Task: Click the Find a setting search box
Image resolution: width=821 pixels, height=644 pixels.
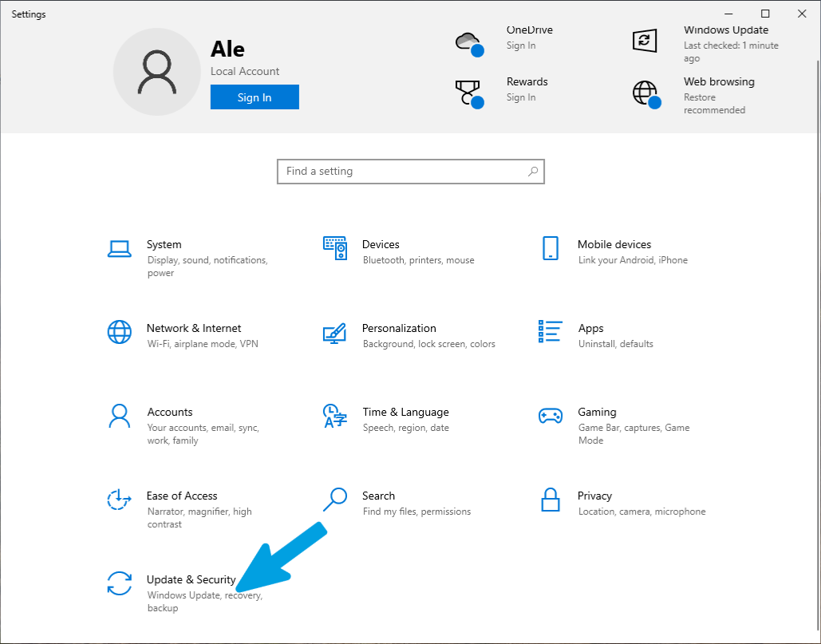Action: point(410,172)
